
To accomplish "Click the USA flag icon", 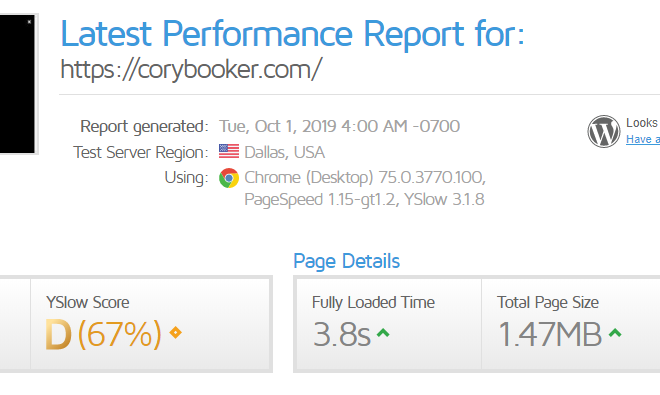I will (x=229, y=151).
